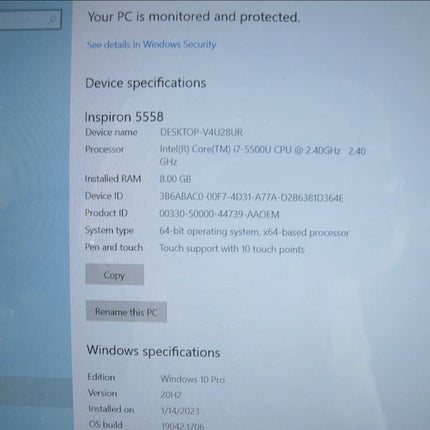Select the 64-bit operating system type value

pyautogui.click(x=254, y=232)
